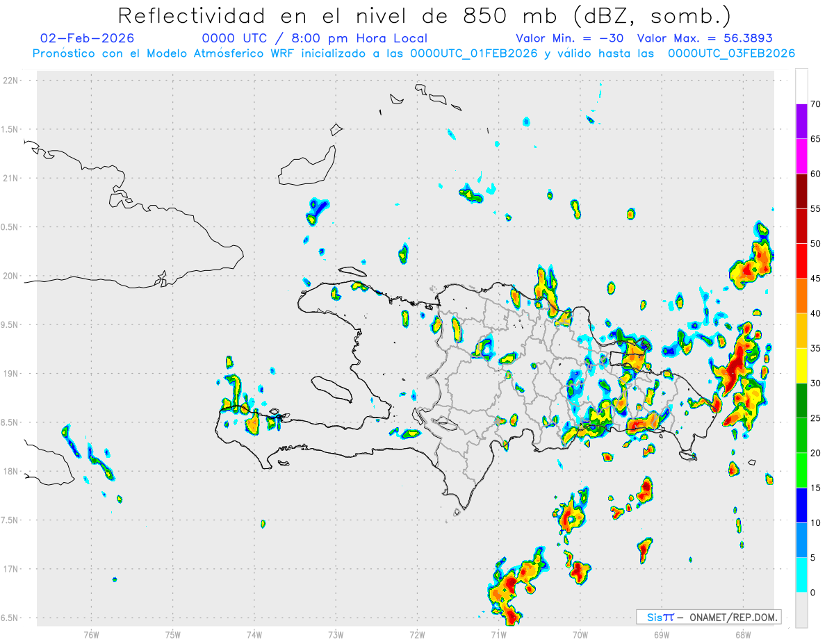Click the '8.5N' latitude label
This screenshot has width=834, height=644.
pyautogui.click(x=10, y=422)
